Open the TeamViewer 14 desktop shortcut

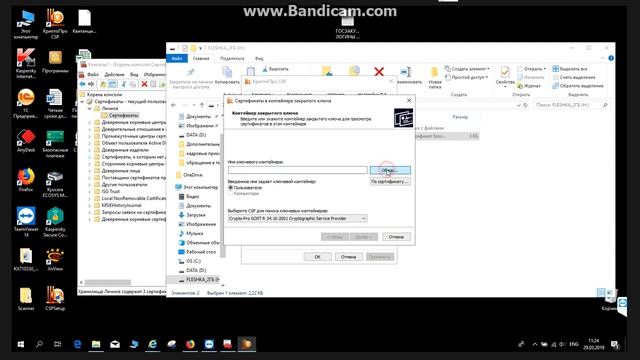point(26,222)
